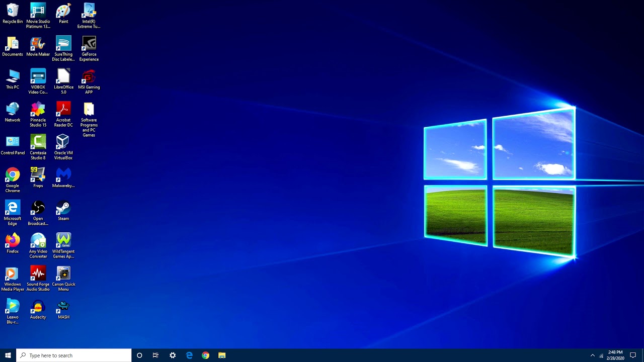Image resolution: width=644 pixels, height=362 pixels.
Task: Select VIDBOX Video Converter shortcut
Action: click(38, 81)
